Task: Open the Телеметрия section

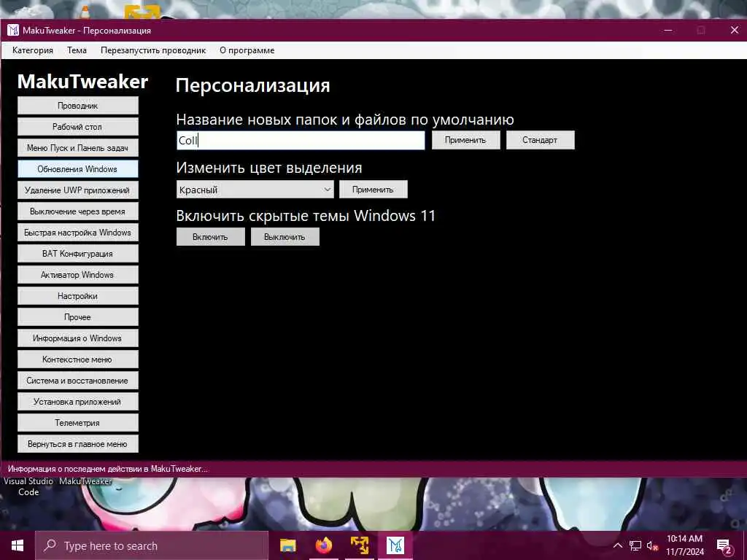Action: pyautogui.click(x=77, y=423)
